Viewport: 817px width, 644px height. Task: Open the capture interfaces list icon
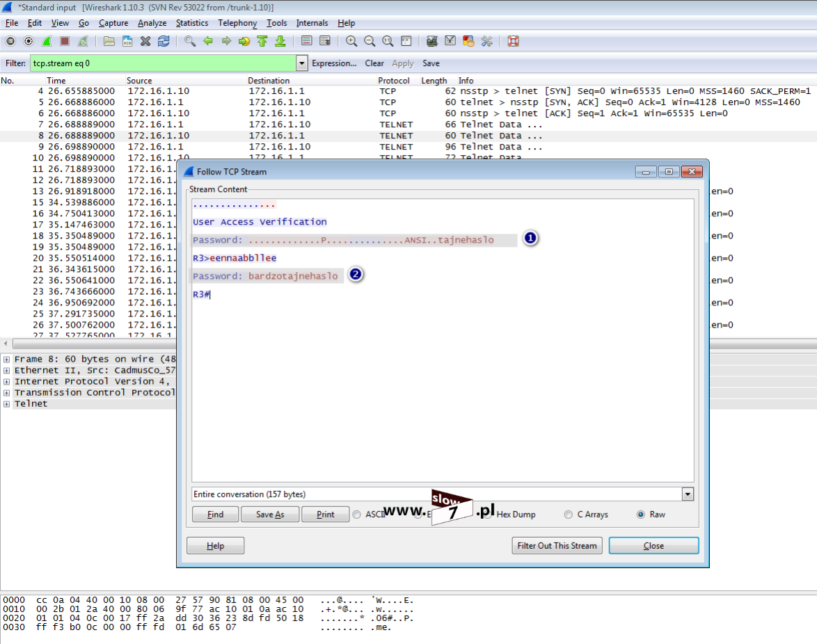[10, 41]
